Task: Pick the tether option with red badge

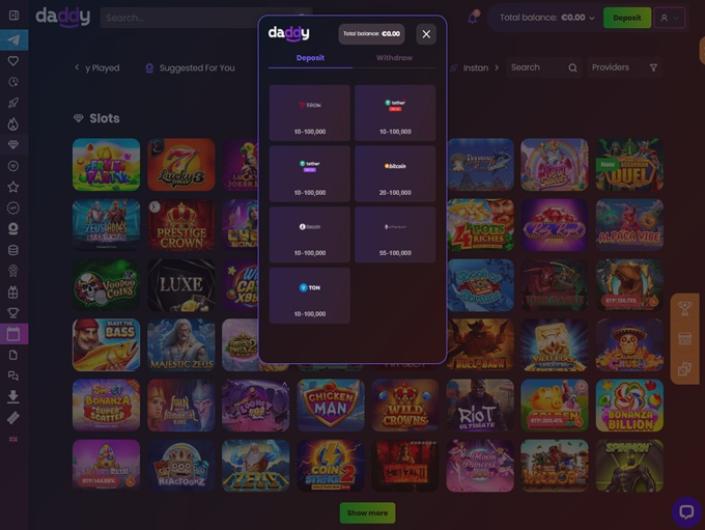Action: tap(395, 113)
